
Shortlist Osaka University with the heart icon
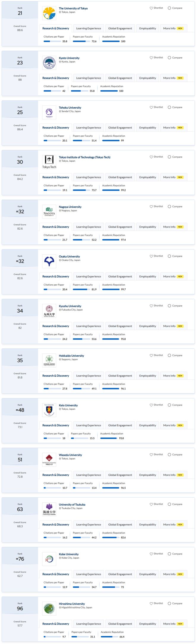click(151, 256)
